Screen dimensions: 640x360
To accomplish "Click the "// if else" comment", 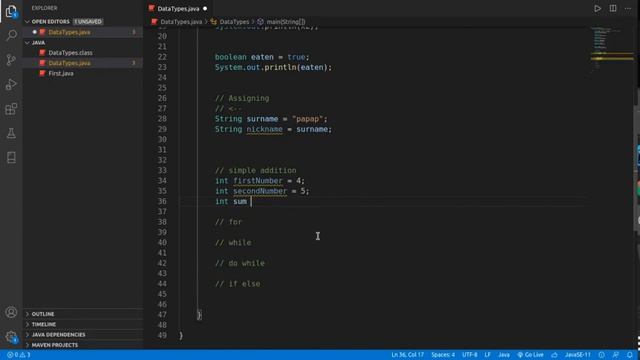I will (238, 283).
